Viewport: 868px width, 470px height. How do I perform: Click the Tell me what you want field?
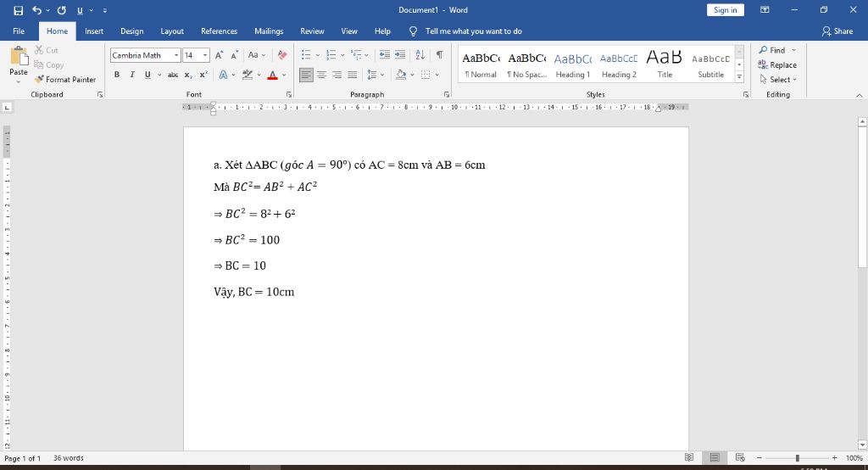pyautogui.click(x=473, y=31)
